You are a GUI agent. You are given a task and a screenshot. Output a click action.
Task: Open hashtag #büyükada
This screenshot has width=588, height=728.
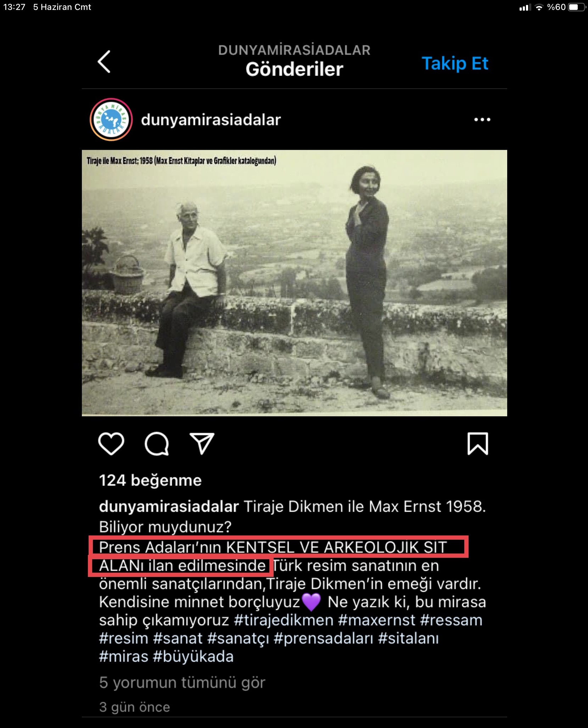(194, 657)
